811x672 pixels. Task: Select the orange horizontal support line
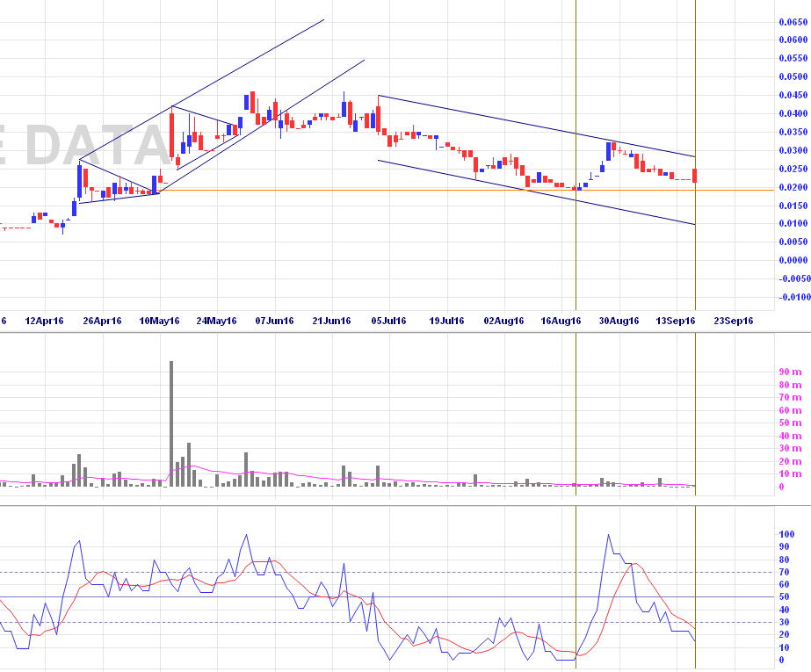466,191
